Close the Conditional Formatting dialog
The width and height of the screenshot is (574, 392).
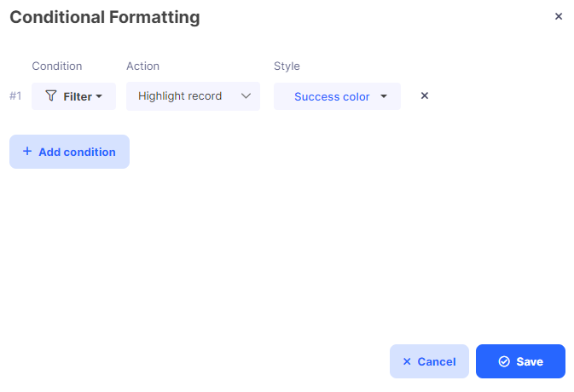(559, 16)
